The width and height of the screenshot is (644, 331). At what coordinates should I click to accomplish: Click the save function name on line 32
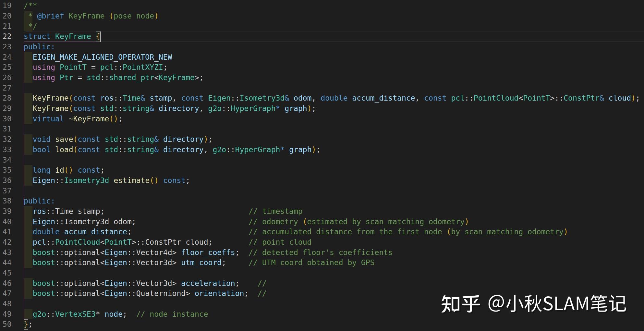coord(64,139)
